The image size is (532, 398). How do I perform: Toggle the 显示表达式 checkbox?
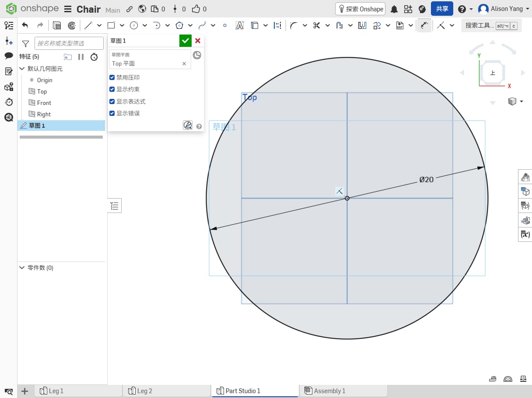(112, 101)
